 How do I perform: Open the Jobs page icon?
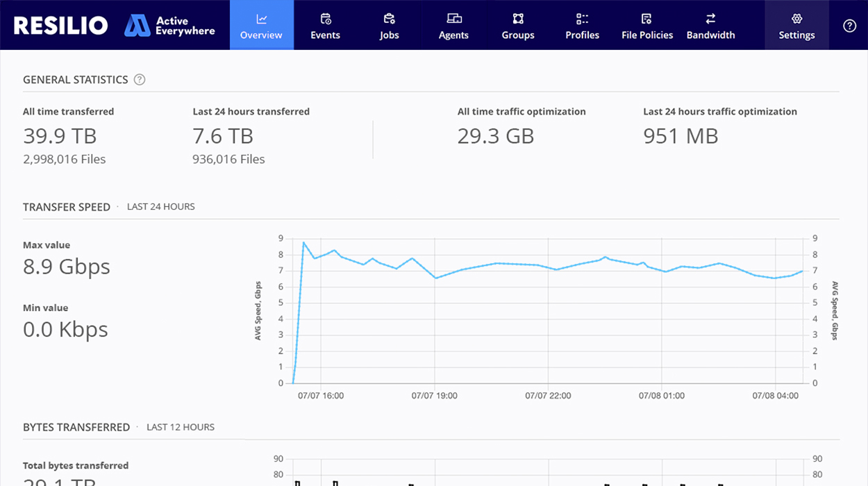[389, 19]
